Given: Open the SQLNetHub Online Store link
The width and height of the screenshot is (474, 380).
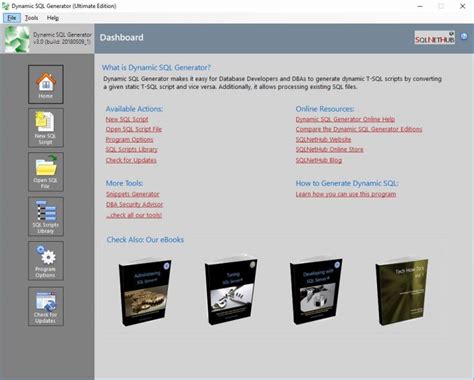Looking at the screenshot, I should pyautogui.click(x=329, y=150).
